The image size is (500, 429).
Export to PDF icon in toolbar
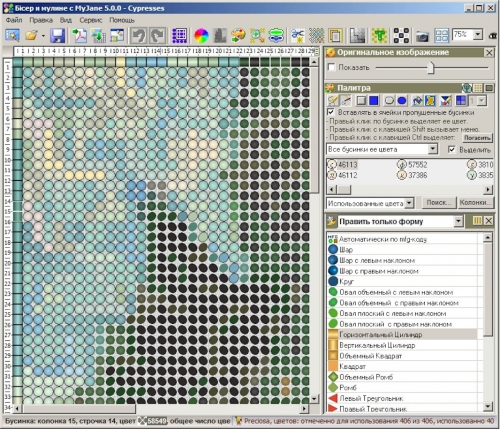(x=79, y=35)
